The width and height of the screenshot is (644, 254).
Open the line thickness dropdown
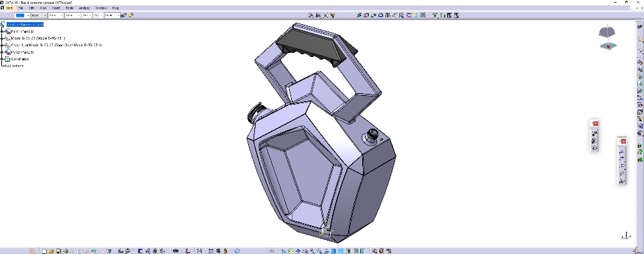pyautogui.click(x=56, y=15)
